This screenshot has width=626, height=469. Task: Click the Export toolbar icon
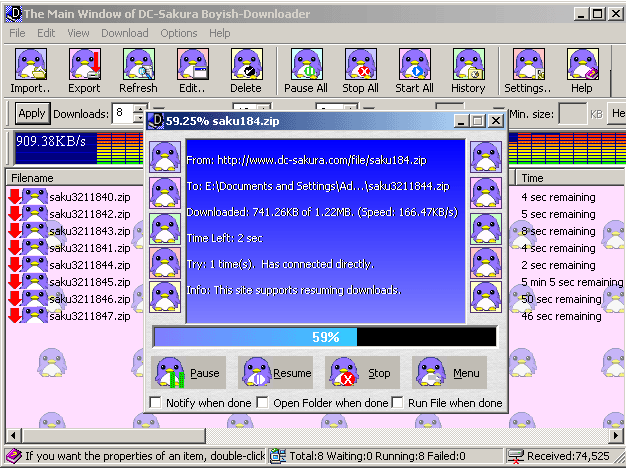point(85,64)
